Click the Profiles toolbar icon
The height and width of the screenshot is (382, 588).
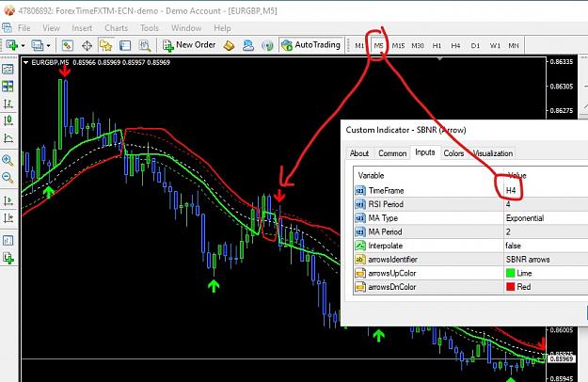38,45
